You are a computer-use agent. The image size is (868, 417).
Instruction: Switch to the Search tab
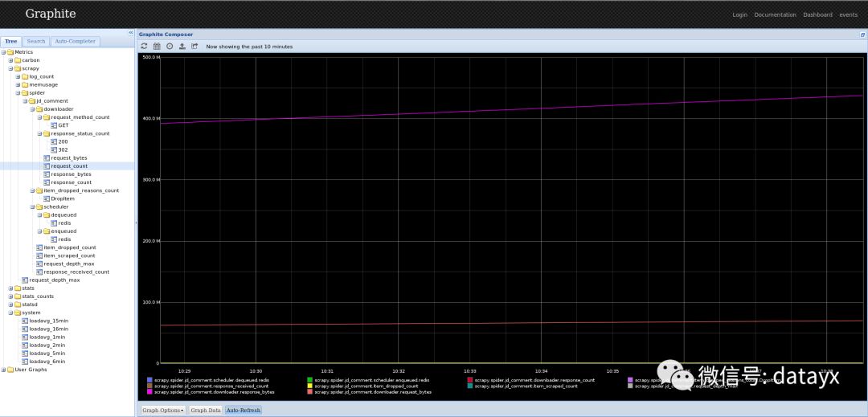36,42
